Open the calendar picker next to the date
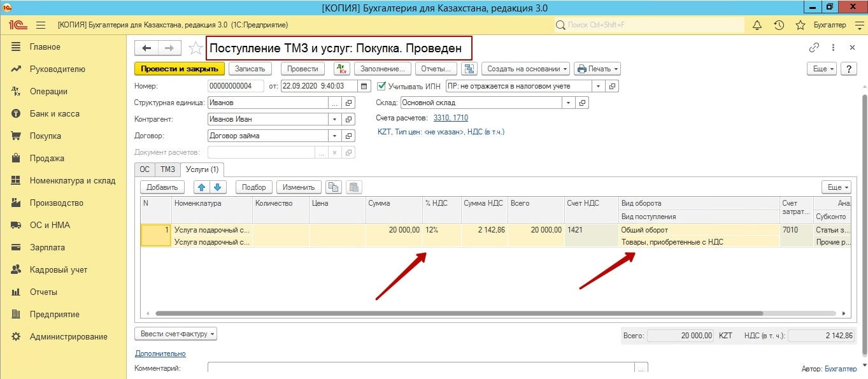The height and width of the screenshot is (379, 868). coord(364,86)
